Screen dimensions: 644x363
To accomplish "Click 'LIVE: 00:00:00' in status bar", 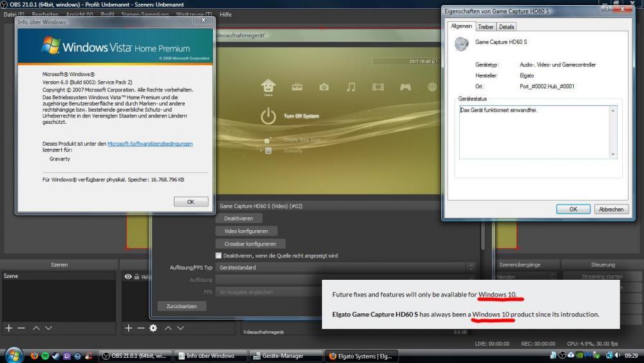I will [x=492, y=344].
